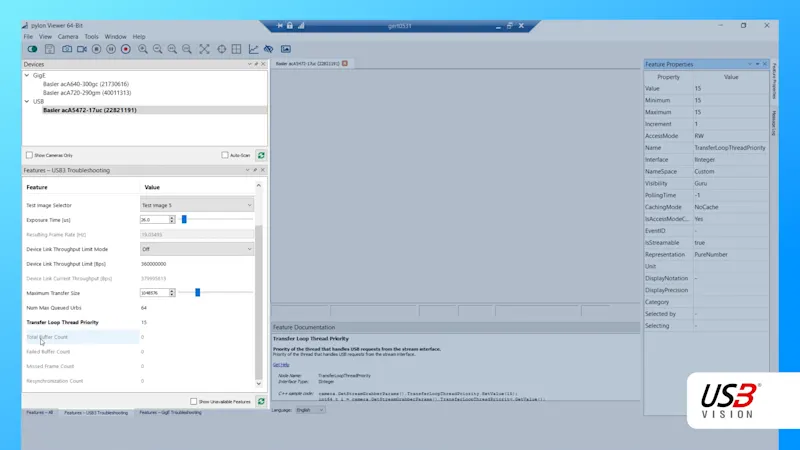This screenshot has width=800, height=450.
Task: Select the Features – USB3 Troubleshooting tab
Action: pyautogui.click(x=96, y=412)
